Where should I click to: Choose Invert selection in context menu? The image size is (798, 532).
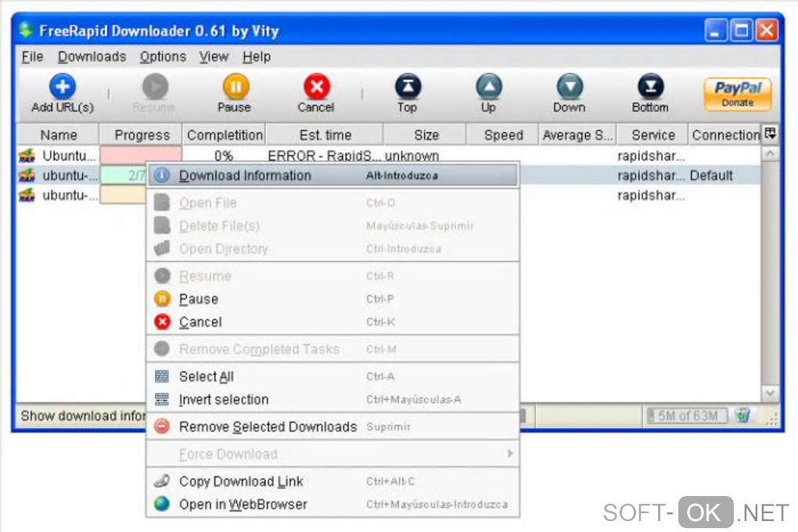click(x=332, y=400)
